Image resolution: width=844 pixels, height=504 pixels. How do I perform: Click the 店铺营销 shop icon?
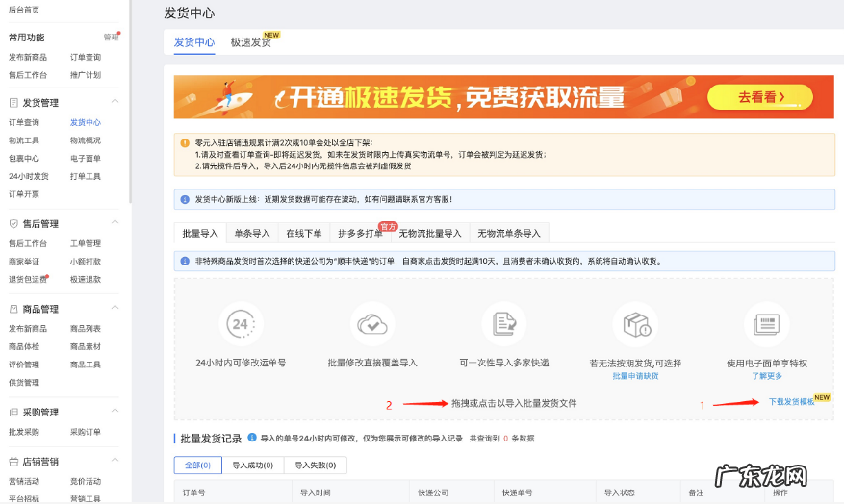point(13,462)
